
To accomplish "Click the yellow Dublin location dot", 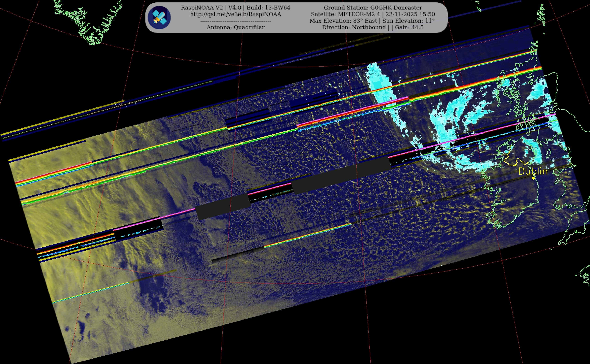I will pyautogui.click(x=533, y=178).
